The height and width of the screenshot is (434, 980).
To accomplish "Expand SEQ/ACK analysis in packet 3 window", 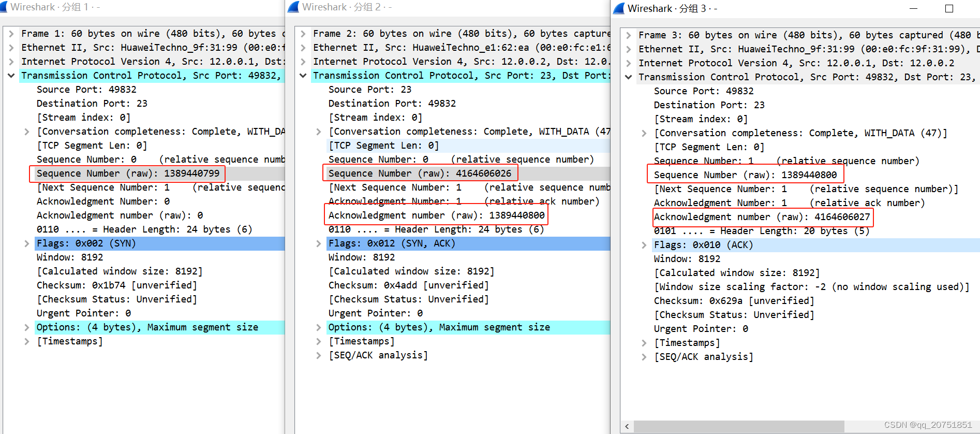I will coord(644,357).
